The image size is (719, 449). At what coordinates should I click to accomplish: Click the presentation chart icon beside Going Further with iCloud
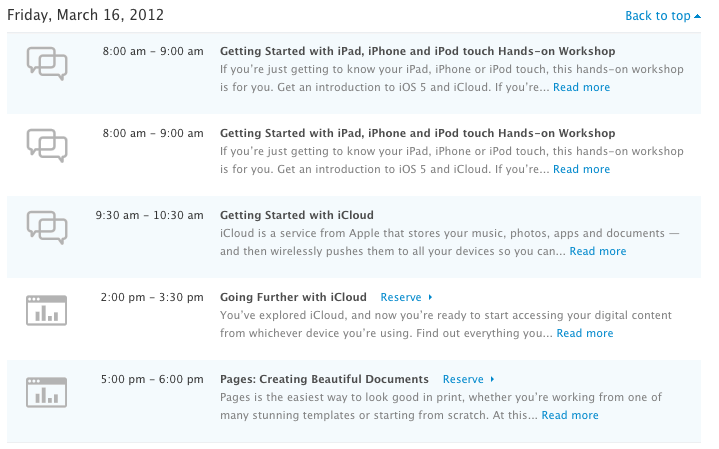(x=46, y=311)
